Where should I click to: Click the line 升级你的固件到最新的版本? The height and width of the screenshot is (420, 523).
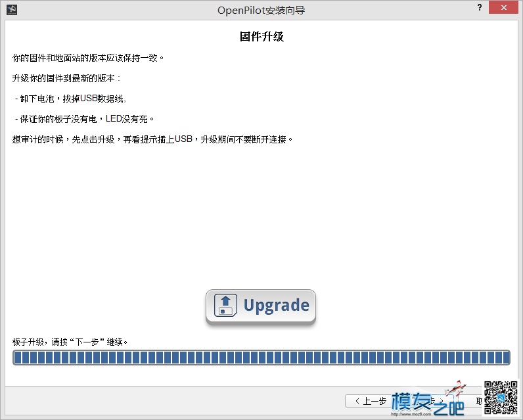(66, 78)
